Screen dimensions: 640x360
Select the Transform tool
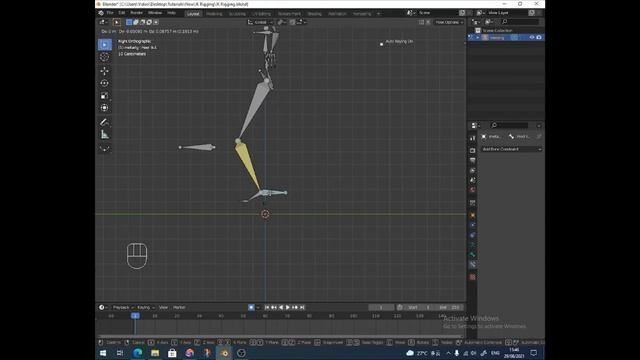pos(104,108)
